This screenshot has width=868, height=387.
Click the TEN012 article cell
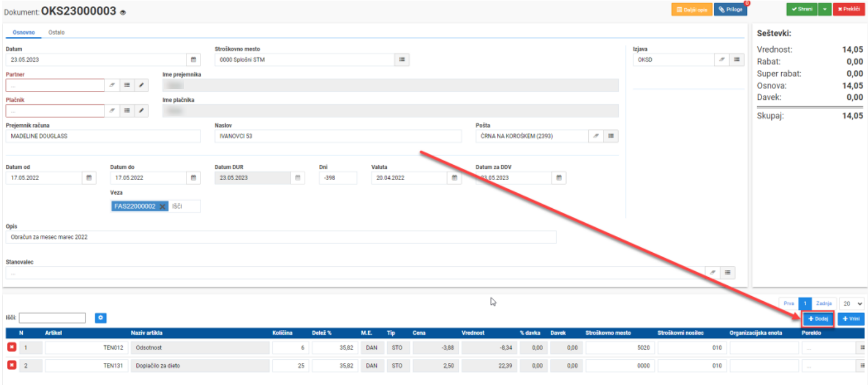(86, 347)
